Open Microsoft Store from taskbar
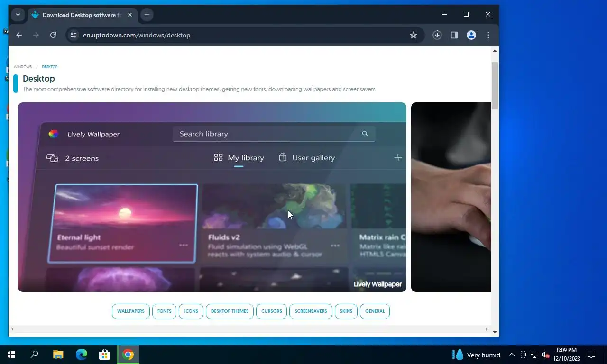This screenshot has height=364, width=607. click(x=104, y=355)
